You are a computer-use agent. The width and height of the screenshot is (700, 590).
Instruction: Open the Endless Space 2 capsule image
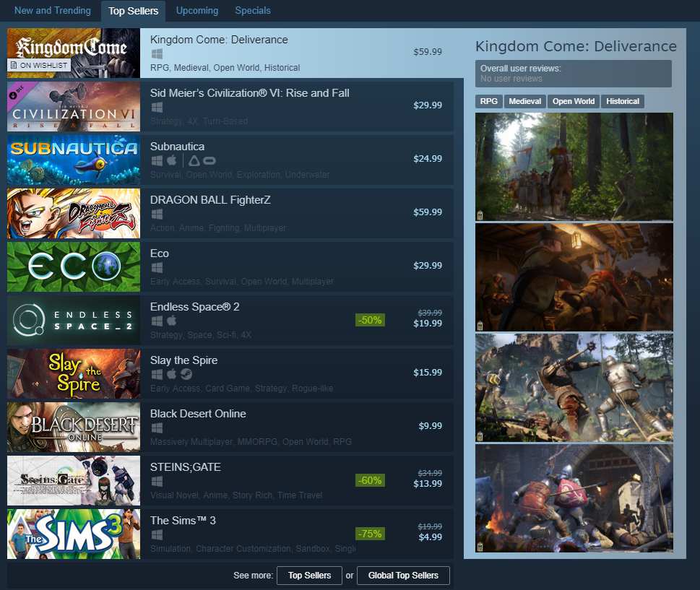(x=74, y=320)
